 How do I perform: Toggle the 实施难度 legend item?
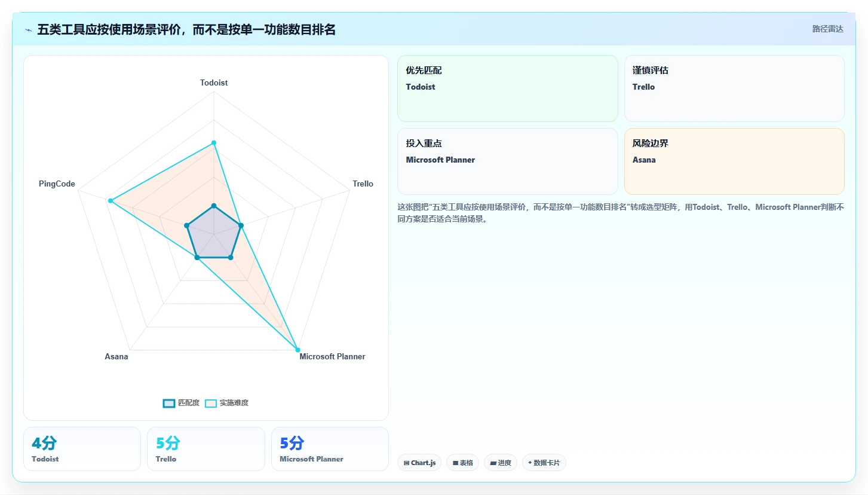226,403
